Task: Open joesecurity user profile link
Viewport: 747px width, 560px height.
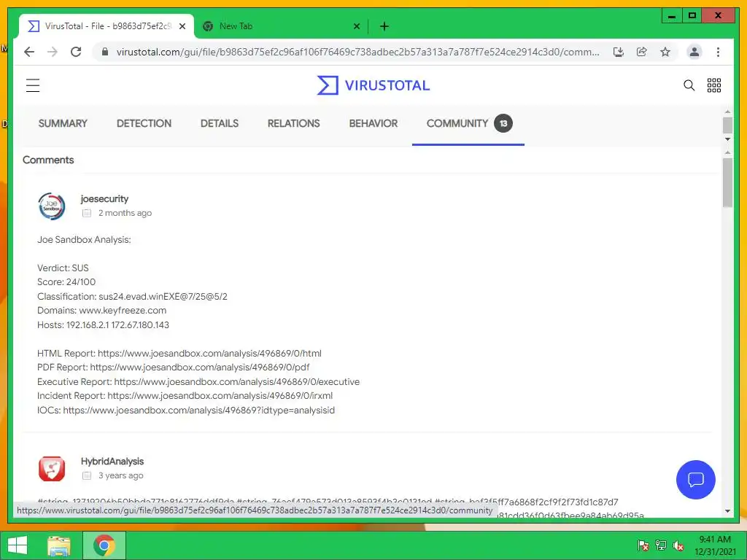Action: [104, 198]
